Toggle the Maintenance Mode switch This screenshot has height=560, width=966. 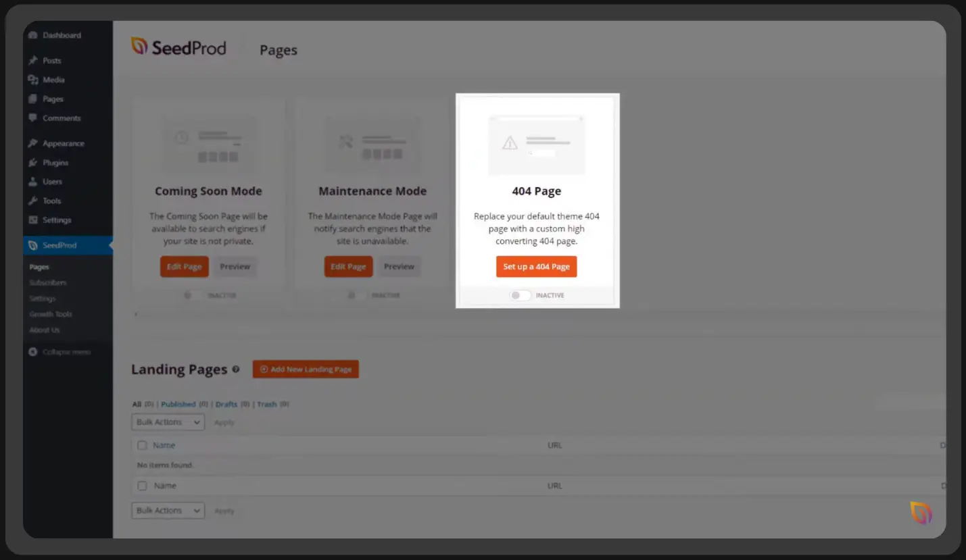[356, 295]
